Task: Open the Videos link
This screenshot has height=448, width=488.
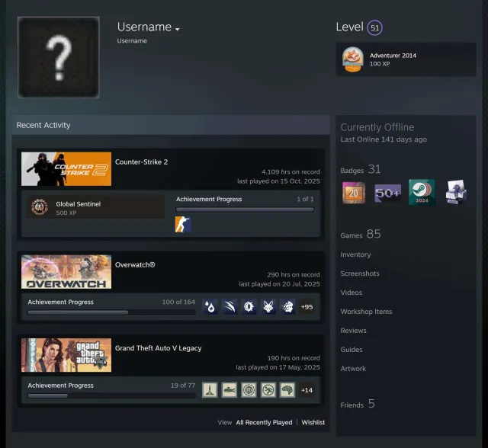Action: pos(351,293)
